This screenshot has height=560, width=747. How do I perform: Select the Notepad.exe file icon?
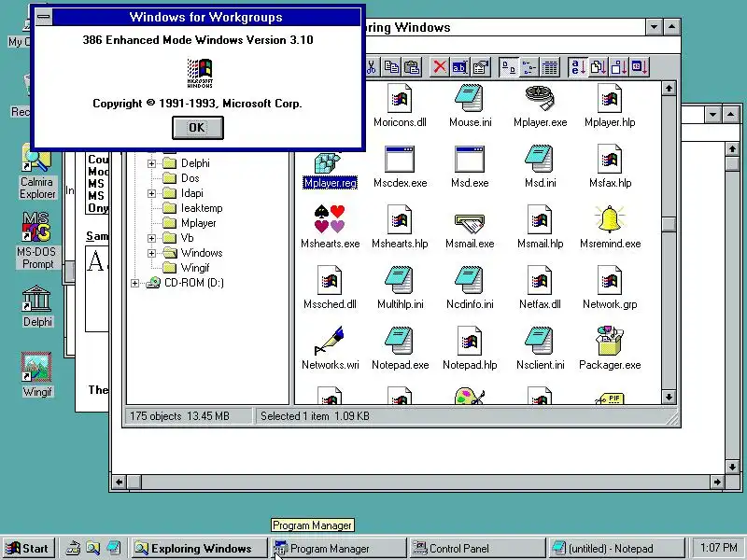pos(400,341)
